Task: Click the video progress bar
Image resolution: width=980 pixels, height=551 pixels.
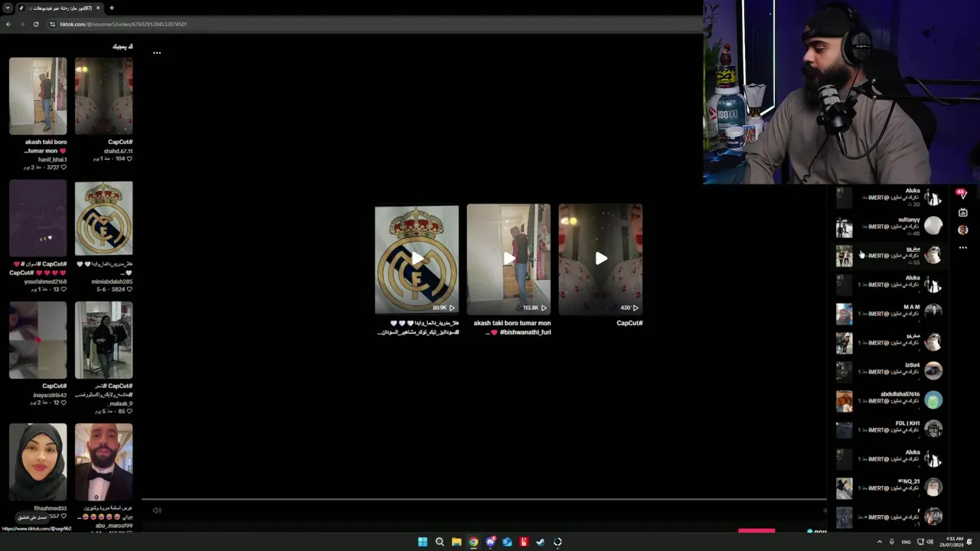Action: [x=484, y=500]
